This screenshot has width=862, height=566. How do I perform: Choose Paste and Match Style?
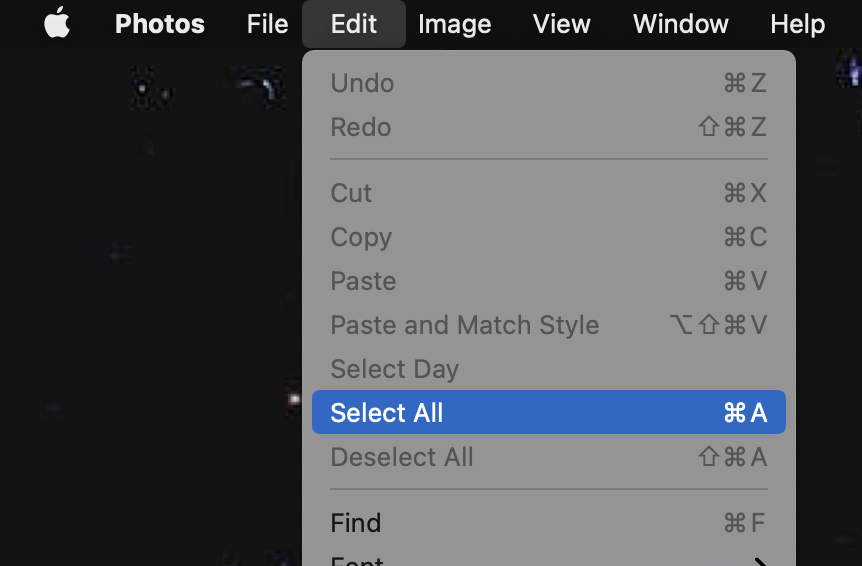pos(464,325)
